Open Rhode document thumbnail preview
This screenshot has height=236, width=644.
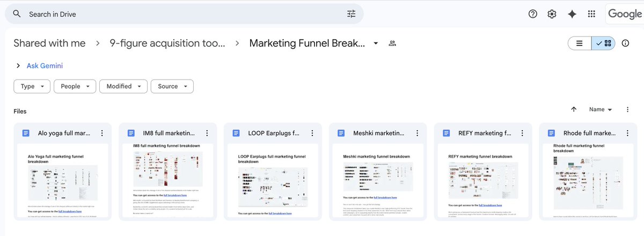coord(589,180)
